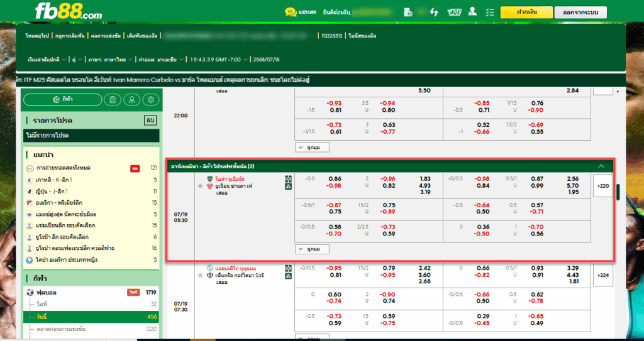Image resolution: width=644 pixels, height=341 pixels.
Task: Open the ภาษา: ภาษาไทย language dropdown
Action: tap(111, 60)
